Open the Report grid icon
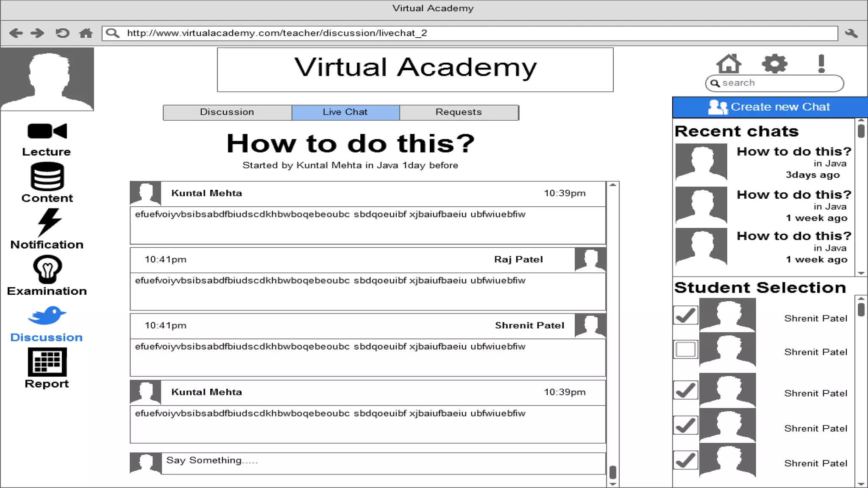868x488 pixels. pos(47,362)
